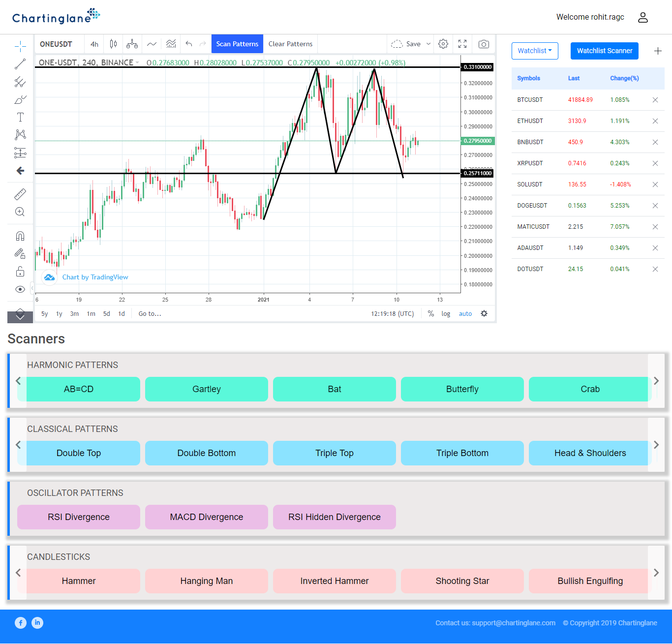Image resolution: width=672 pixels, height=644 pixels.
Task: Set time range to 1m
Action: 91,313
